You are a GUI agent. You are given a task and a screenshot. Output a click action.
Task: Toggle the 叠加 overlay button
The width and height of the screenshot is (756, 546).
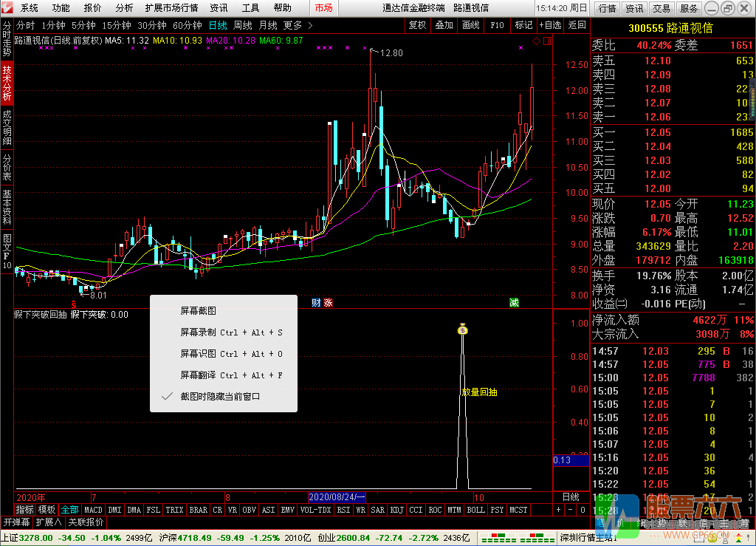coord(444,25)
